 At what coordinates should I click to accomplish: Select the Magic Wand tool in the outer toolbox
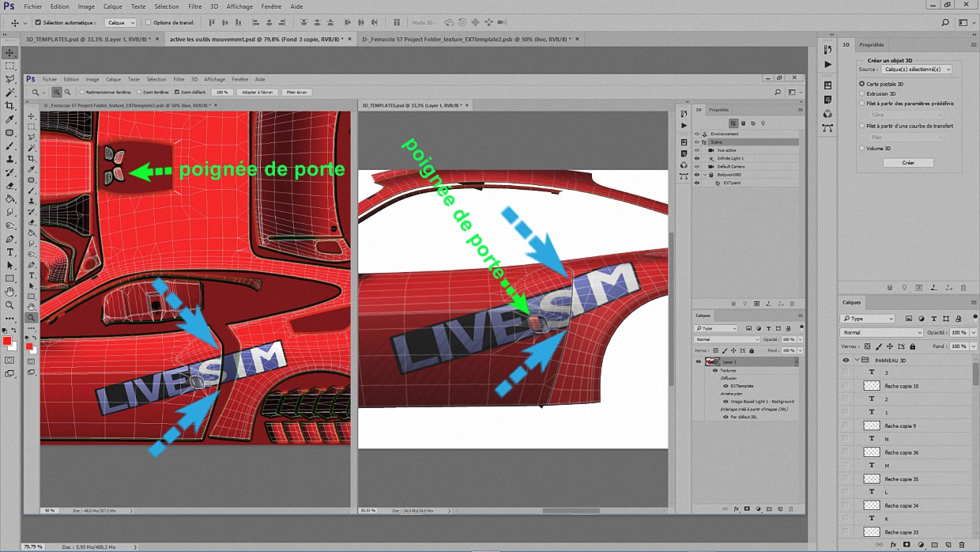pyautogui.click(x=10, y=93)
